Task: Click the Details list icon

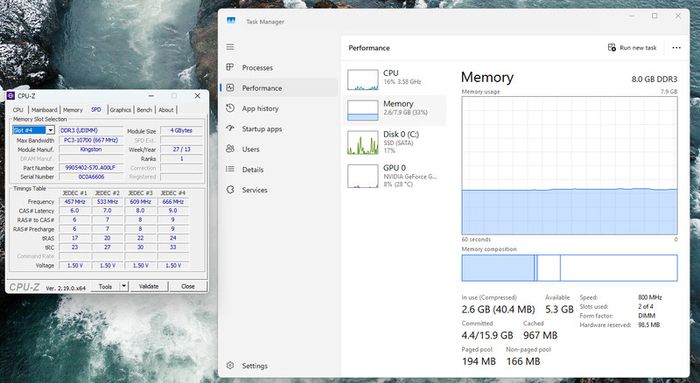Action: click(x=230, y=169)
